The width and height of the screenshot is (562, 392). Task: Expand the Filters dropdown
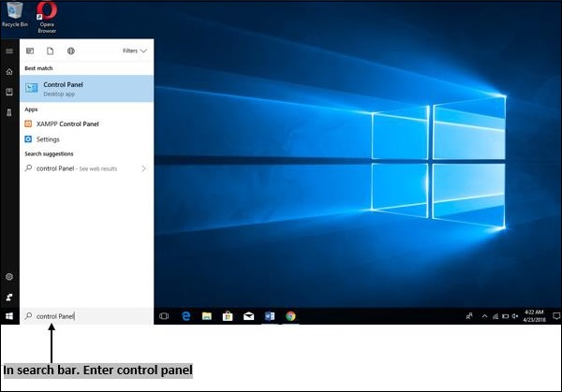133,51
